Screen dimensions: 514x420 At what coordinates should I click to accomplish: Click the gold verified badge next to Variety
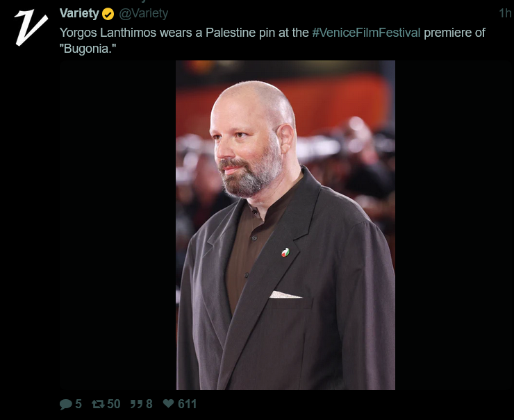tap(108, 14)
